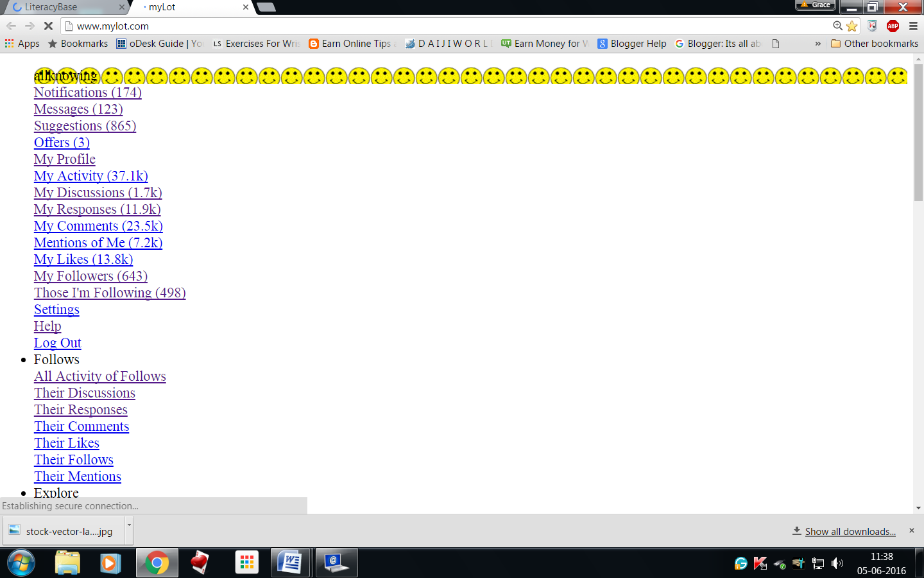View Their Discussions
The height and width of the screenshot is (578, 924).
click(85, 393)
